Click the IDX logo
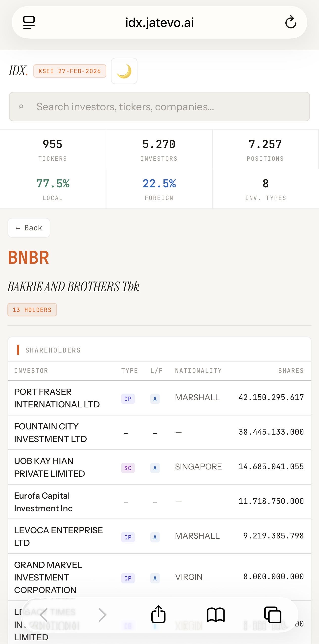This screenshot has height=644, width=319. 18,71
